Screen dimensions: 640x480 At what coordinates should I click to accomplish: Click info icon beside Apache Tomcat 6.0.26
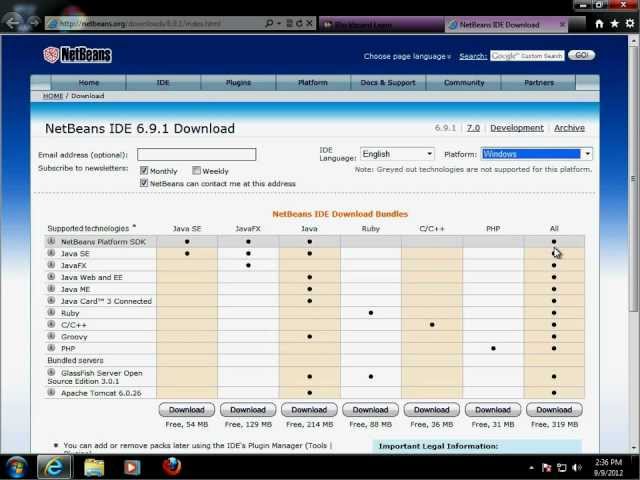[x=51, y=392]
